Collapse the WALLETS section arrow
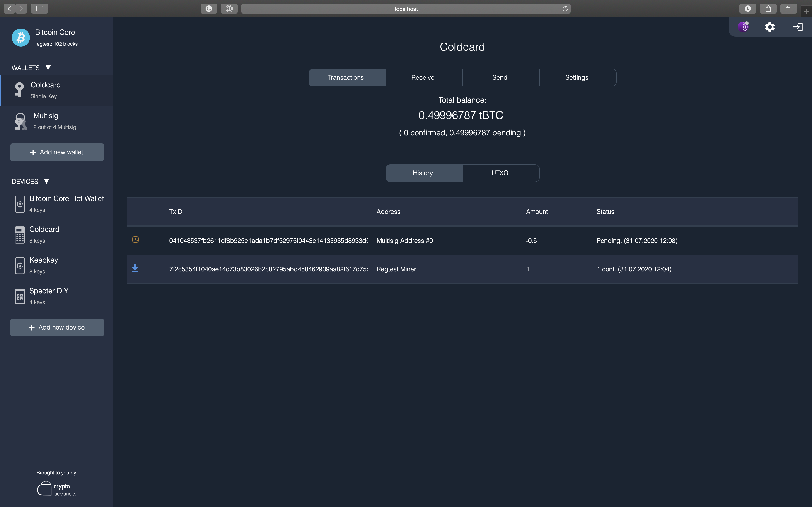The height and width of the screenshot is (507, 812). [x=48, y=67]
